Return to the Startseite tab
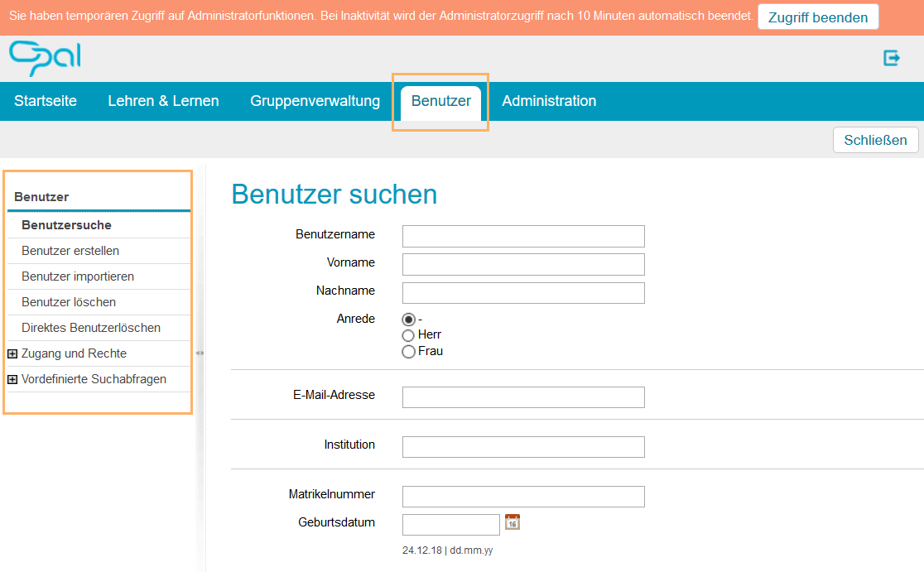Image resolution: width=924 pixels, height=572 pixels. (46, 101)
